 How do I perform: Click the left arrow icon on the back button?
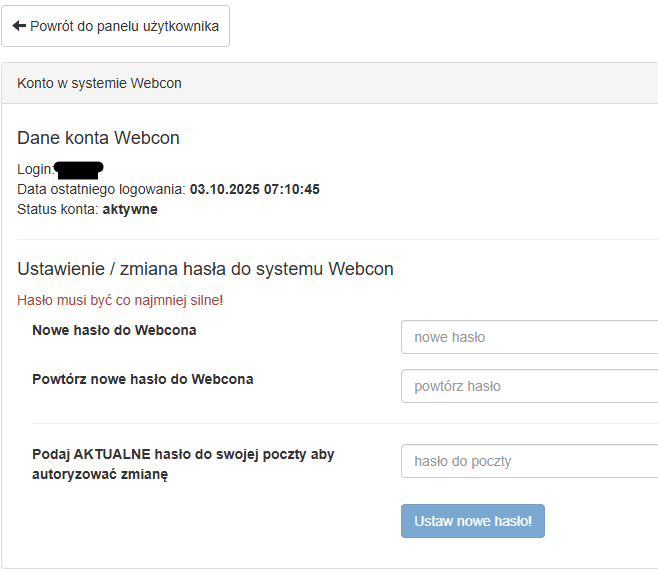coord(19,26)
